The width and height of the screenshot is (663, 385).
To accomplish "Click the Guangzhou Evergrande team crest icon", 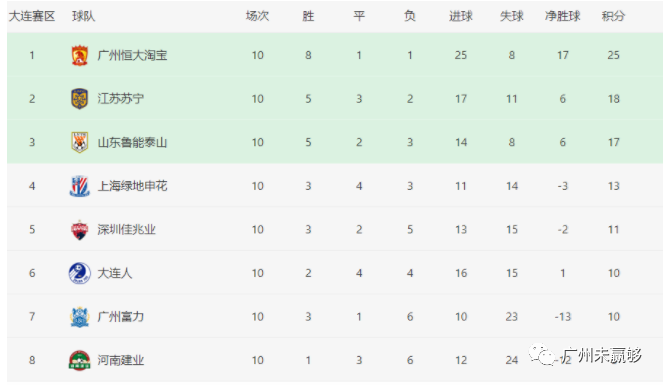I will [79, 55].
